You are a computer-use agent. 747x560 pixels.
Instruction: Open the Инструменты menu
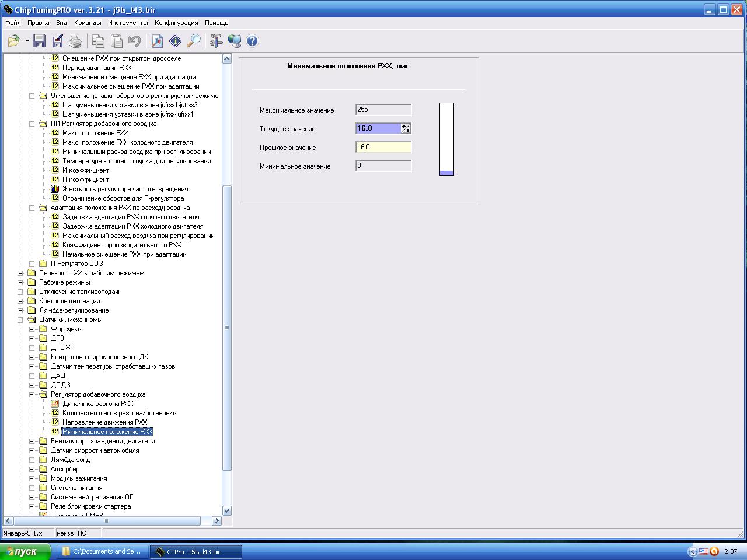pos(128,23)
